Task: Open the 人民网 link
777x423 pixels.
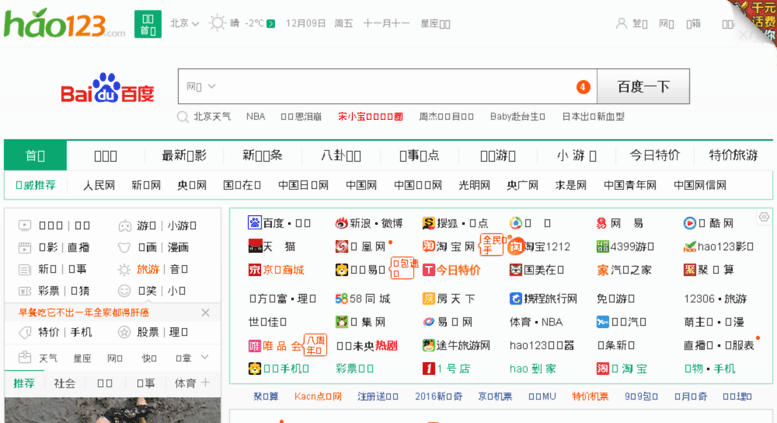Action: tap(99, 185)
